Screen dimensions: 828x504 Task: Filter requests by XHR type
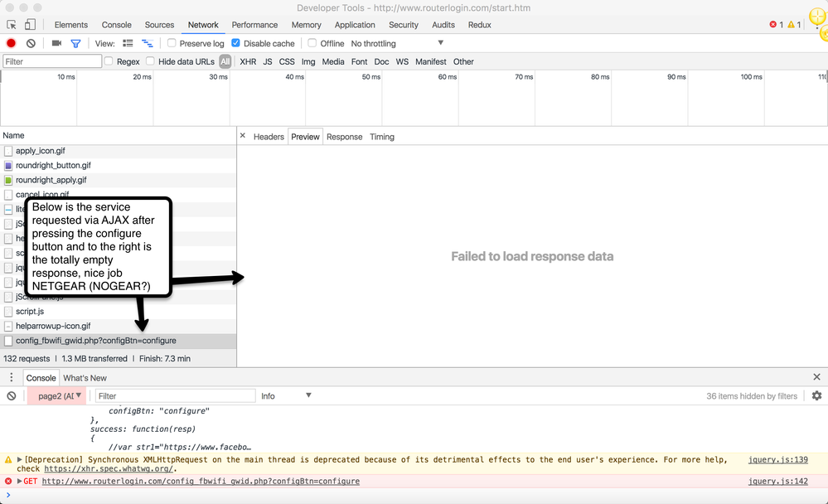click(248, 61)
